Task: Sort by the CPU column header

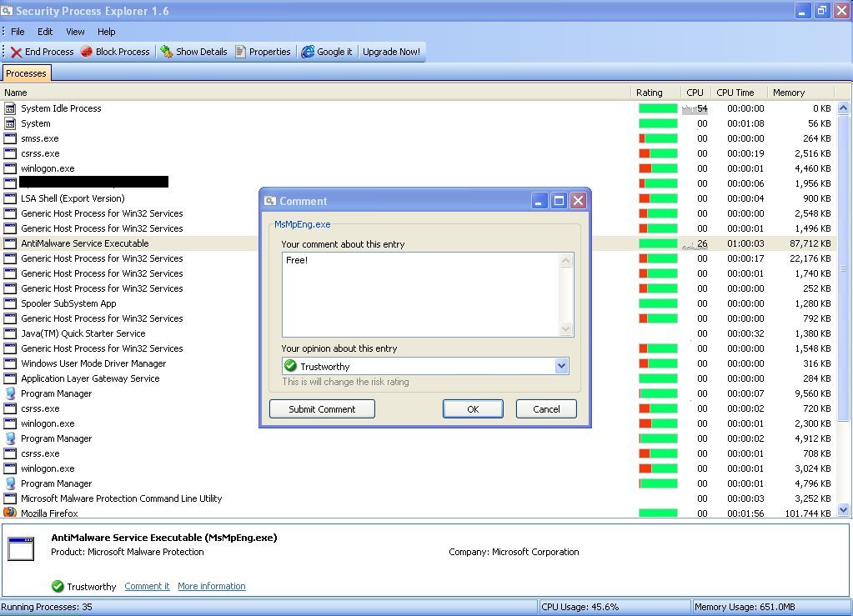Action: click(695, 93)
